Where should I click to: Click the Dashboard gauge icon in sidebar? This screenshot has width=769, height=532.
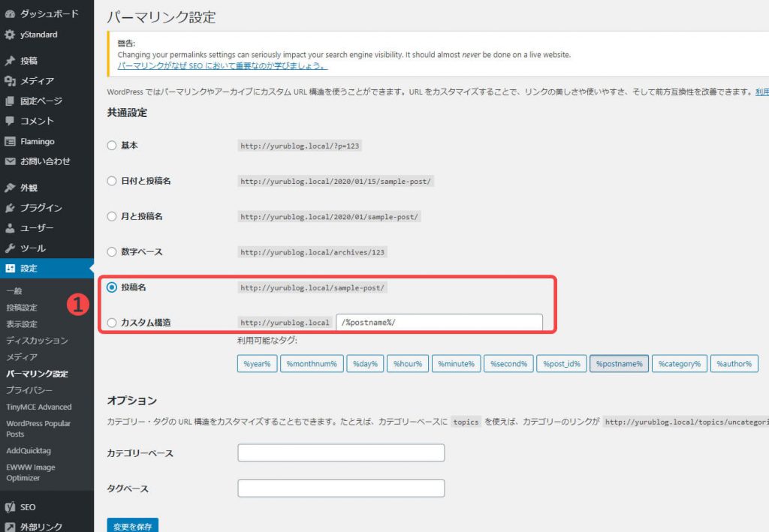click(10, 14)
